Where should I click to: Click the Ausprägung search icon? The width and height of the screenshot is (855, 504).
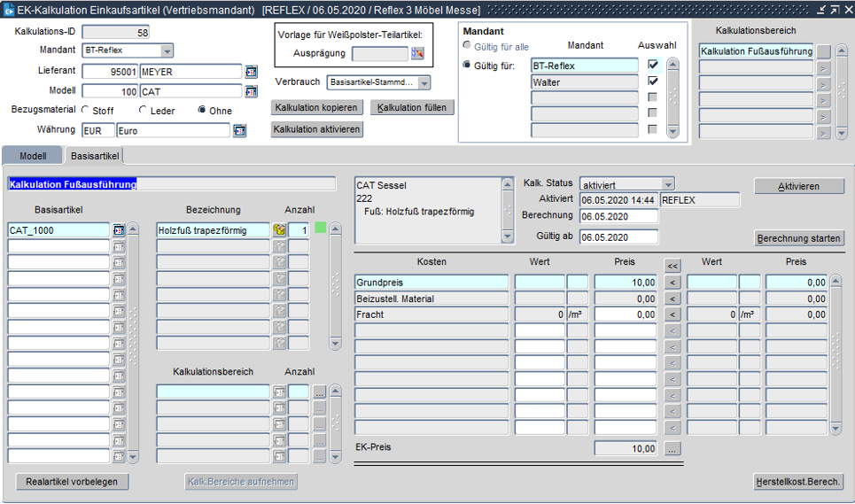[x=418, y=54]
